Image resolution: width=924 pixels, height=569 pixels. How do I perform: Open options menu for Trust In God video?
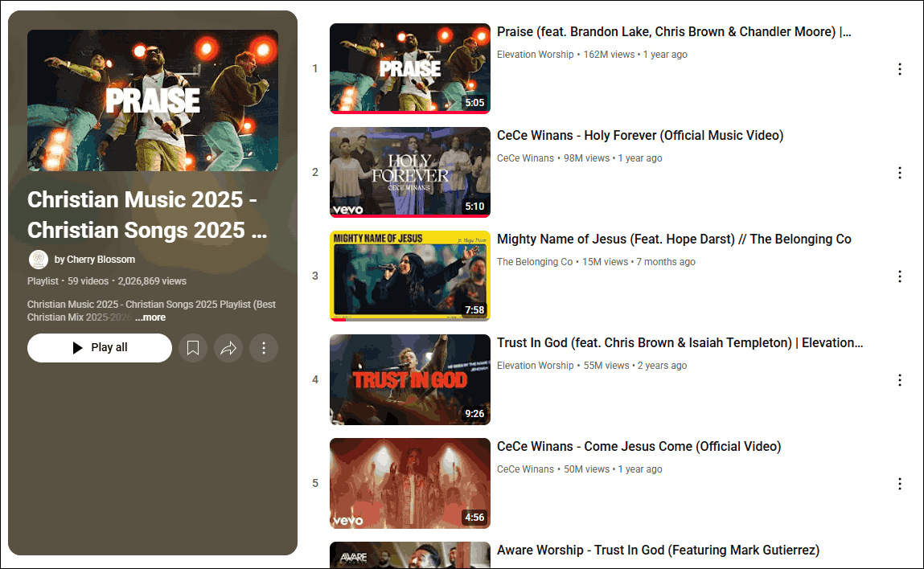(899, 380)
